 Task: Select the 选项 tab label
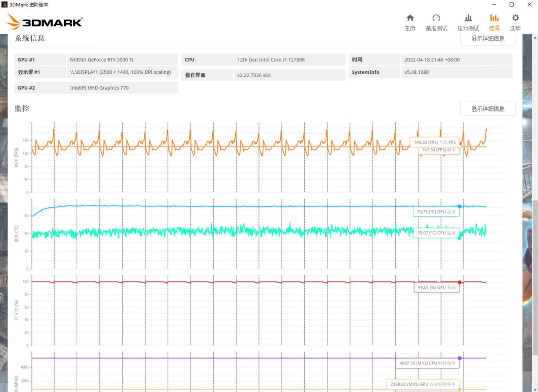515,28
